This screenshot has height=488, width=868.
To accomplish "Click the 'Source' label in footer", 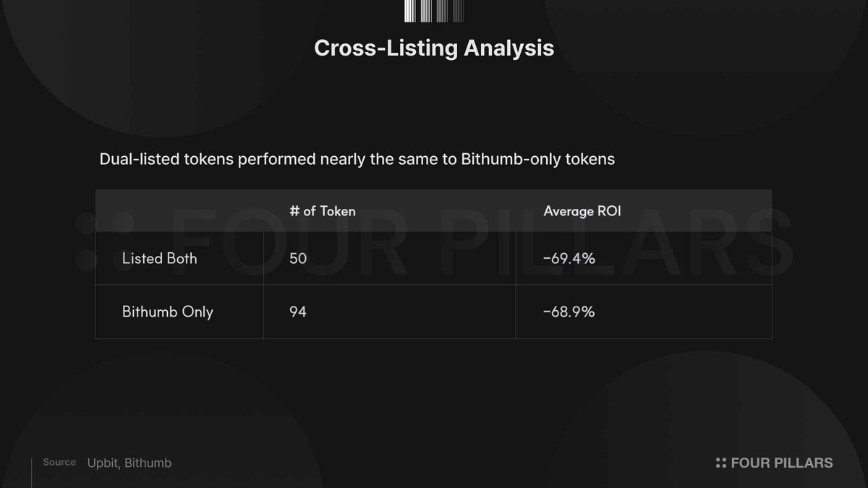I will tap(59, 463).
